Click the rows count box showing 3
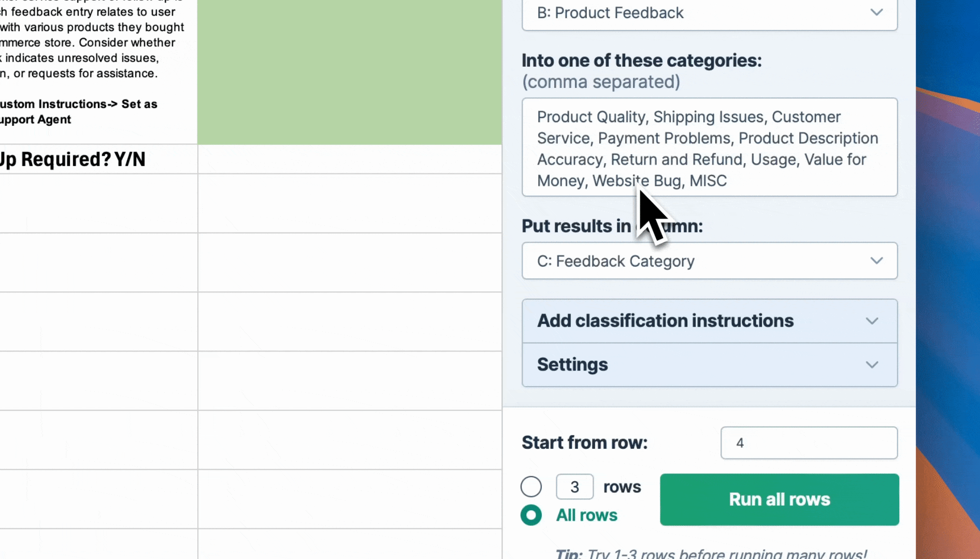 tap(574, 487)
